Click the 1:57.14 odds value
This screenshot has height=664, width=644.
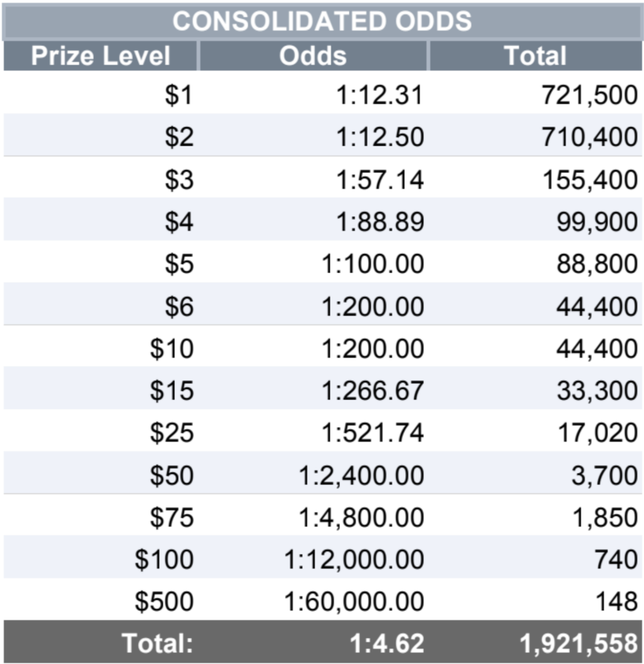(380, 180)
